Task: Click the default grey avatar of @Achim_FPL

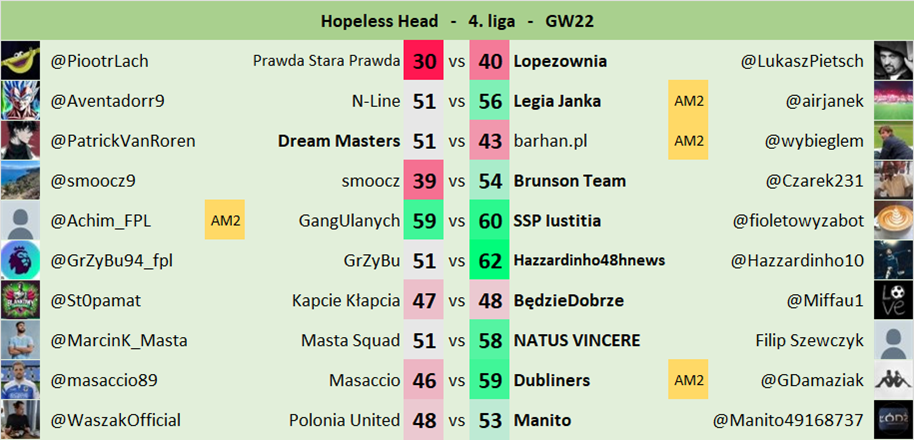Action: [20, 221]
